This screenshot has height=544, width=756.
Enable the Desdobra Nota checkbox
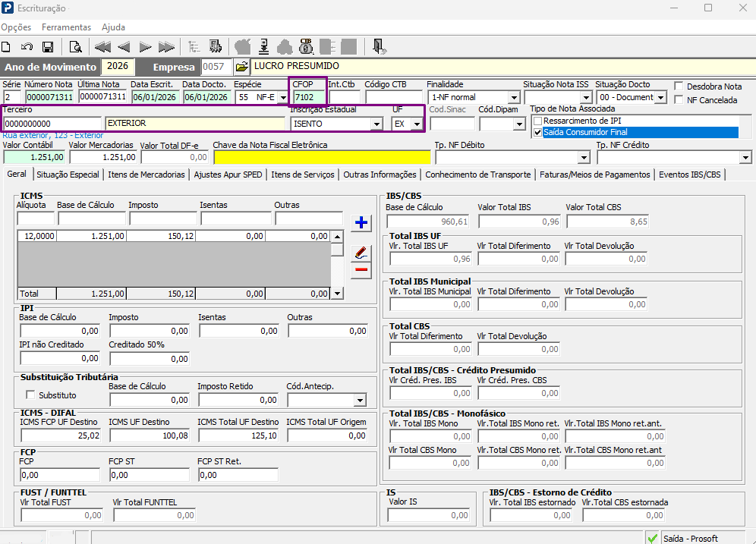679,86
